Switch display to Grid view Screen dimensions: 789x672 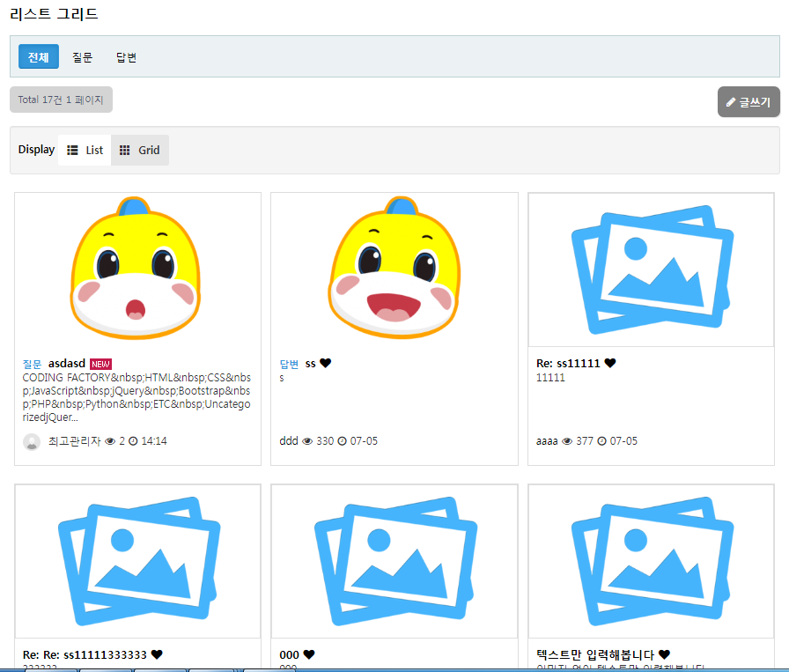[x=140, y=150]
